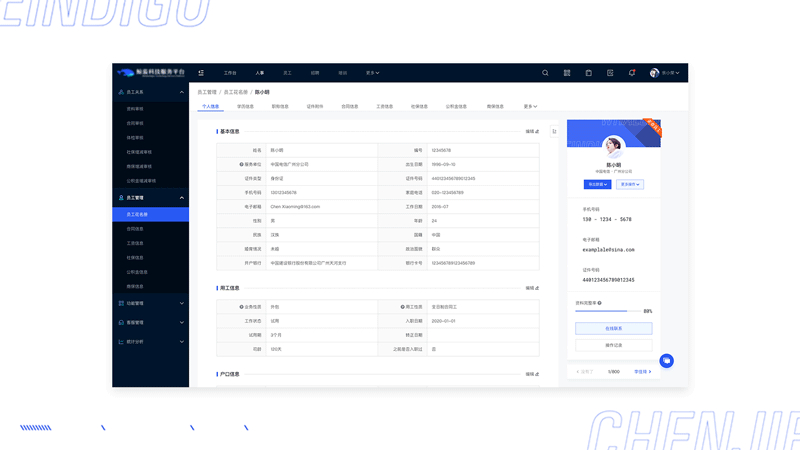Open the 更多 dropdown in top navigation
Image resolution: width=800 pixels, height=450 pixels.
pyautogui.click(x=372, y=73)
